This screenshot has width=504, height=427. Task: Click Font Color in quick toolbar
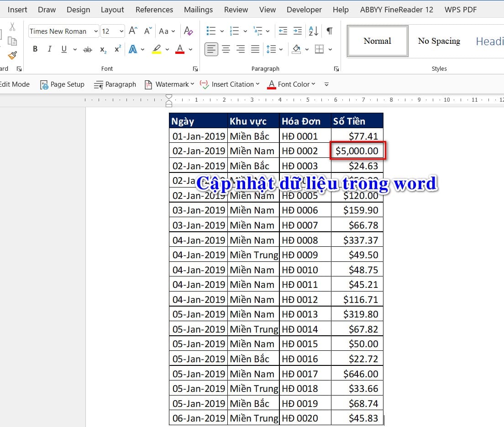click(x=291, y=84)
